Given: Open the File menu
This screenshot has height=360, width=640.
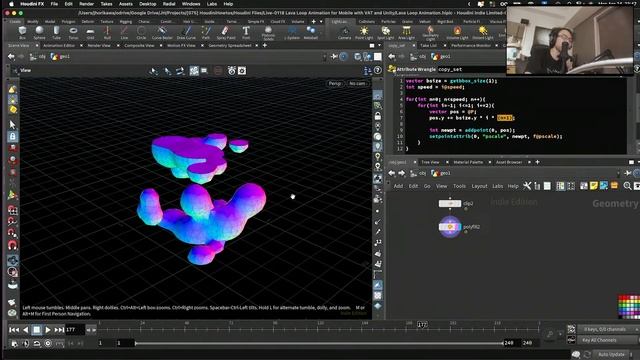Looking at the screenshot, I should coord(54,4).
